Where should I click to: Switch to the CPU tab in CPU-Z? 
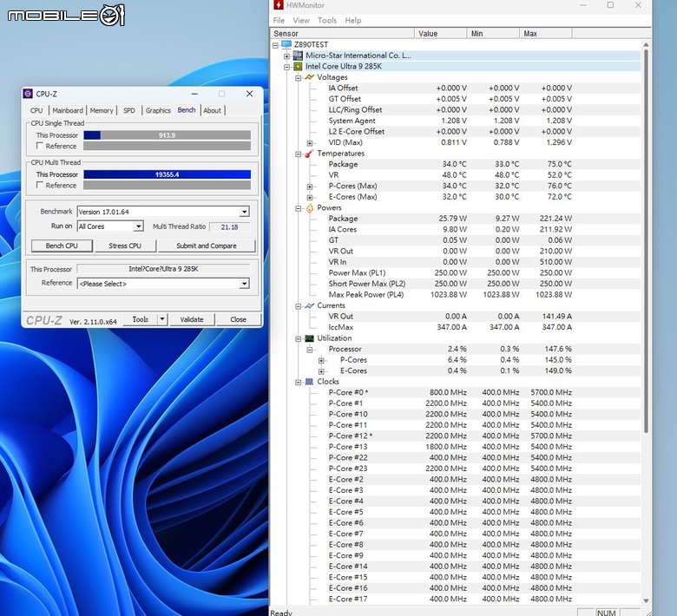click(36, 110)
